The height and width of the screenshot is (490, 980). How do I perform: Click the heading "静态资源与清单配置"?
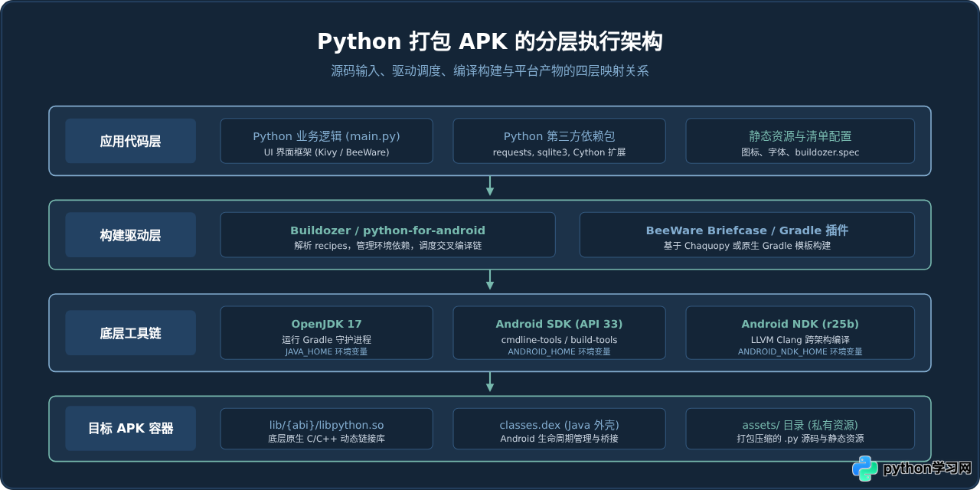click(800, 136)
